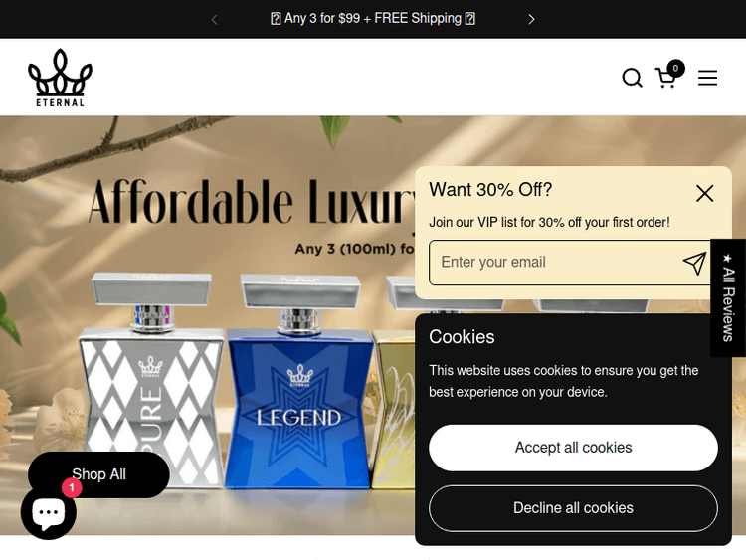746x560 pixels.
Task: Close the Want 30% Off popup
Action: point(704,193)
